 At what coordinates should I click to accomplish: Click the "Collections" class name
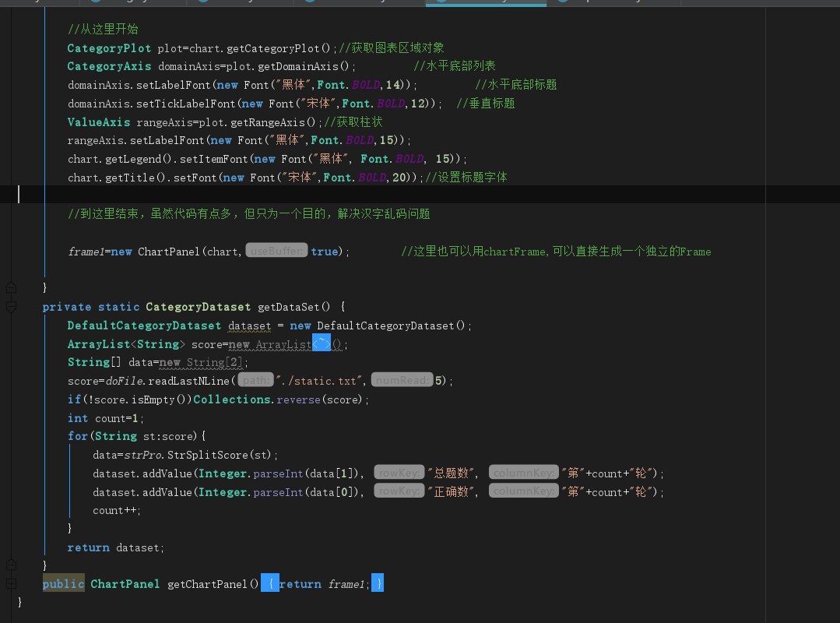click(232, 399)
